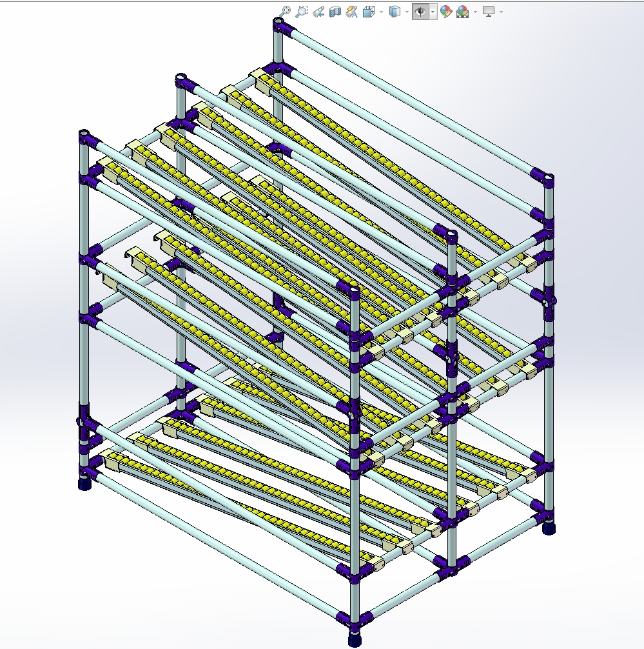644x649 pixels.
Task: Click the Apply Scene icon
Action: [x=462, y=12]
